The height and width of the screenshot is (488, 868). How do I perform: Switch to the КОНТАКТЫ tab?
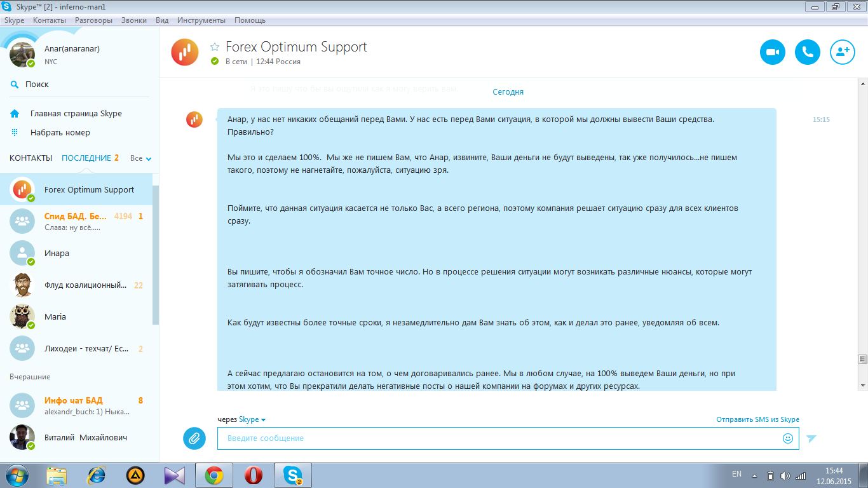coord(31,158)
